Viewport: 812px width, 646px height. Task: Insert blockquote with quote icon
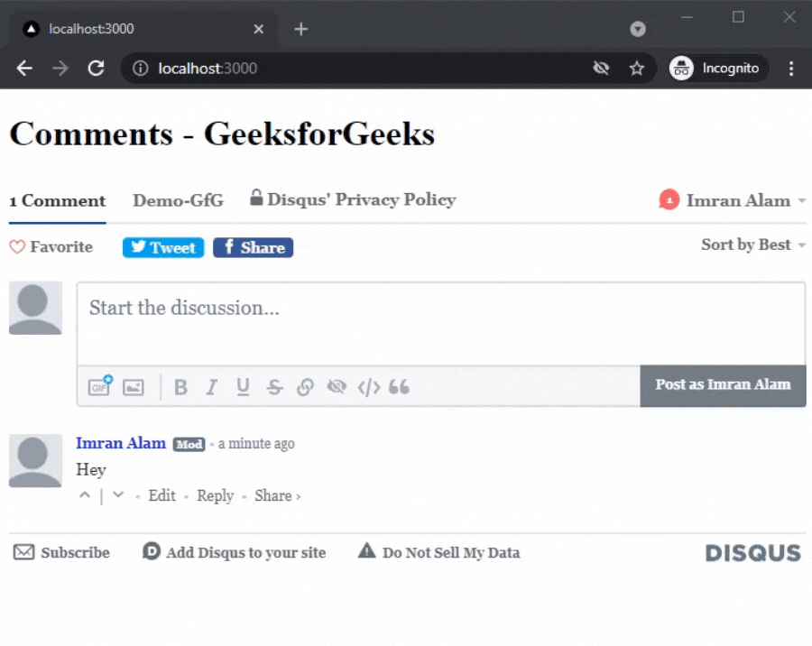point(399,386)
